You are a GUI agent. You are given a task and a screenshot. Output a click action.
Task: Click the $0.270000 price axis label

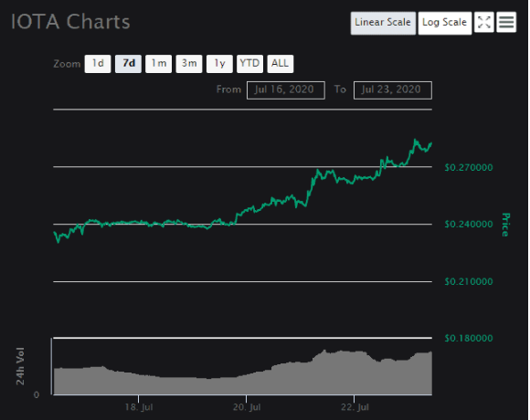pyautogui.click(x=469, y=167)
